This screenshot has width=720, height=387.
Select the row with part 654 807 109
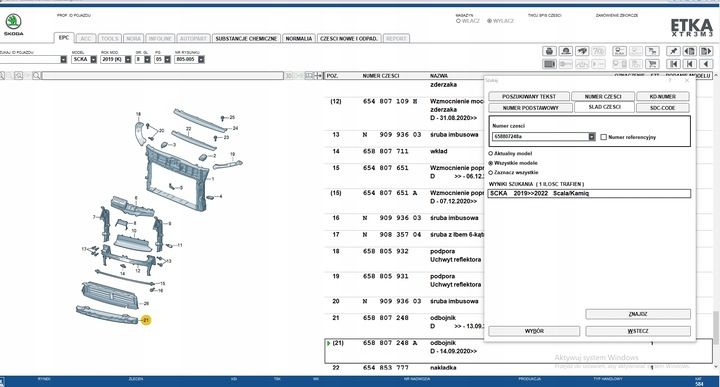click(404, 109)
